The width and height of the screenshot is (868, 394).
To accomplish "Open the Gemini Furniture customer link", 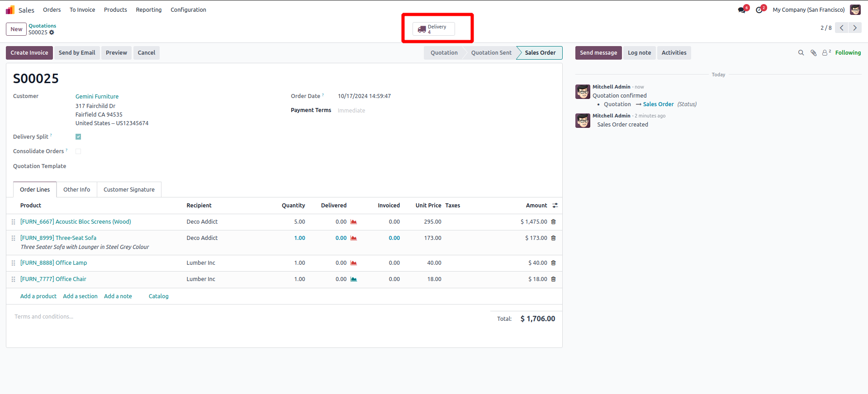I will (97, 97).
